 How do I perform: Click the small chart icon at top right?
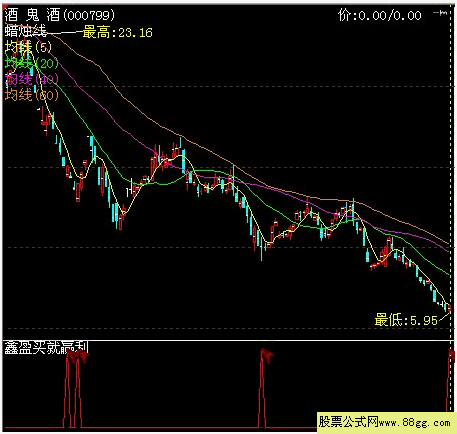click(440, 13)
